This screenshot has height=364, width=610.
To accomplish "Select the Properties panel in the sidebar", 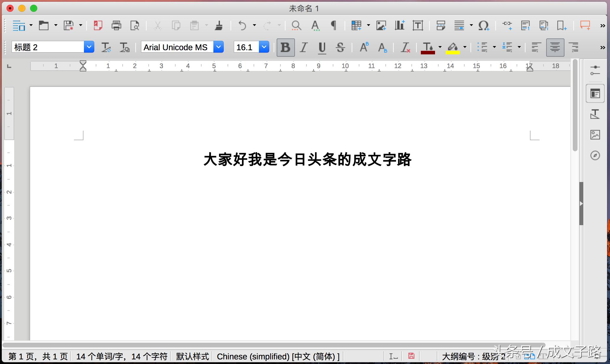I will [595, 93].
